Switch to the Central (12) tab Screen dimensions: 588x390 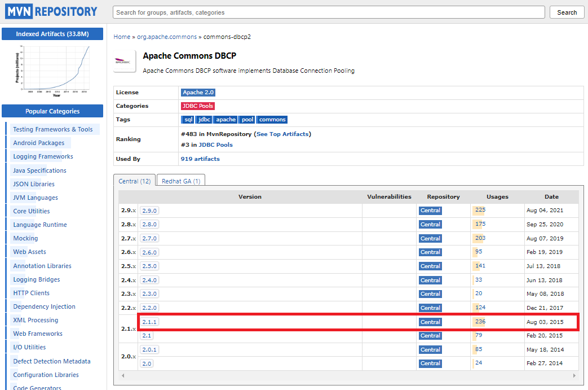pyautogui.click(x=135, y=181)
